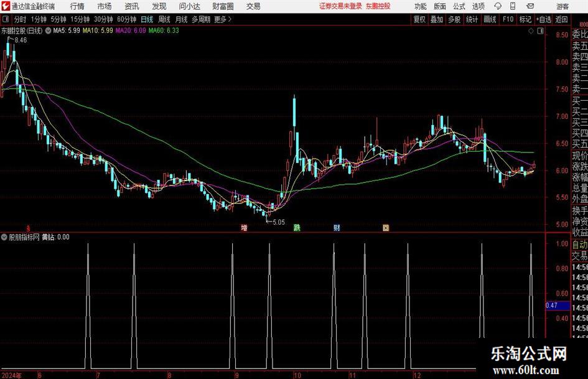Image resolution: width=588 pixels, height=379 pixels.
Task: Open the 功能 menu
Action: coord(421,6)
